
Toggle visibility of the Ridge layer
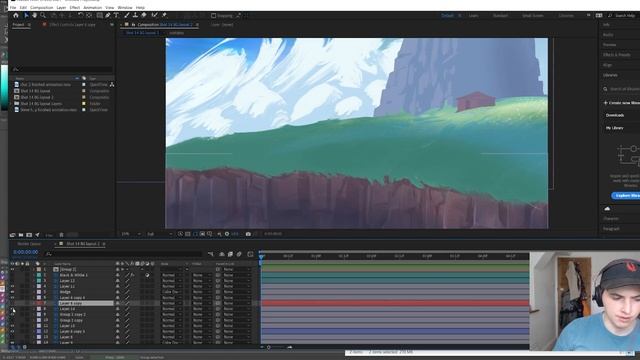[12, 292]
